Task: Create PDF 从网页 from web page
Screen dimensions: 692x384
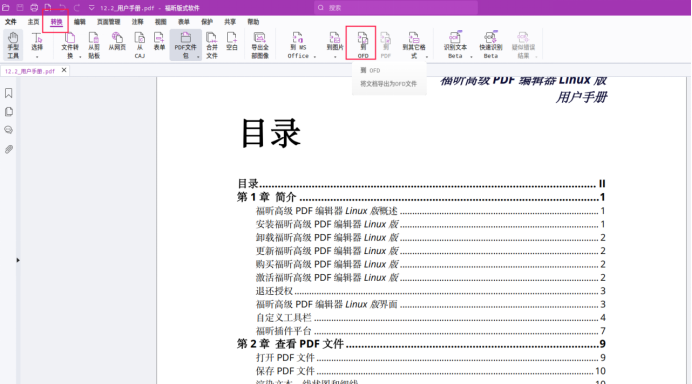Action: click(x=117, y=41)
